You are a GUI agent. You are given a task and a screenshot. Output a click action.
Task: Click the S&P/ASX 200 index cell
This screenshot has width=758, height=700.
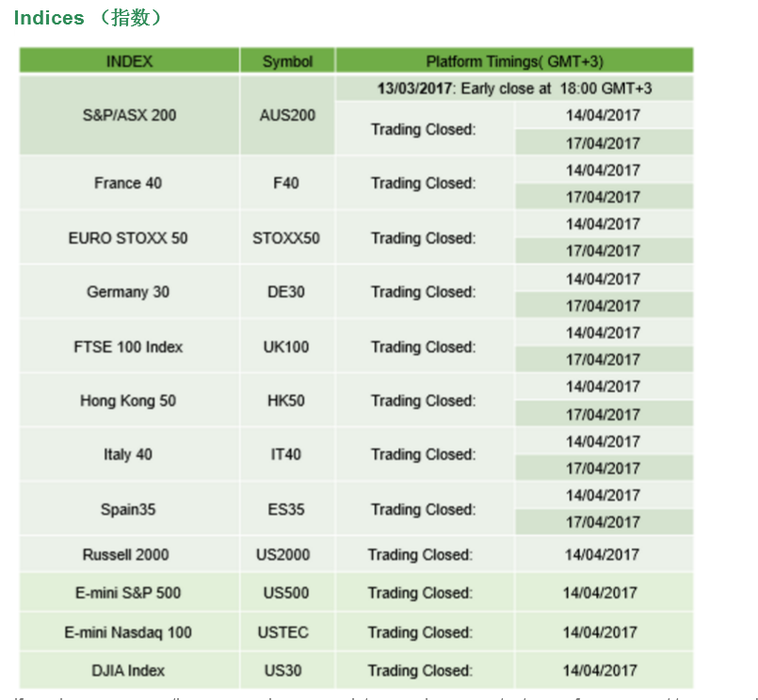(x=130, y=115)
